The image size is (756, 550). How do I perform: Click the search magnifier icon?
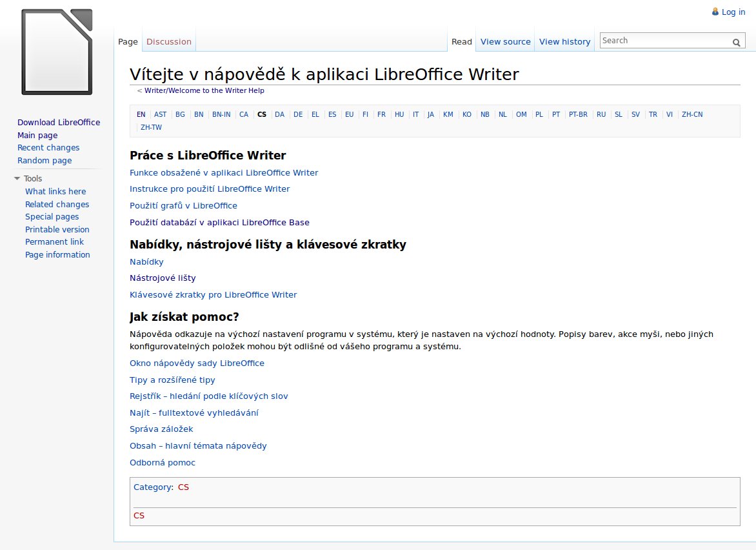736,43
